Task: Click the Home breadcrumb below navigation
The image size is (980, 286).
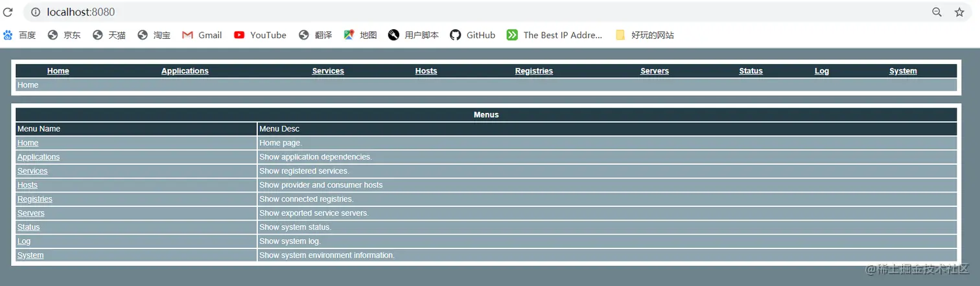Action: click(x=28, y=85)
